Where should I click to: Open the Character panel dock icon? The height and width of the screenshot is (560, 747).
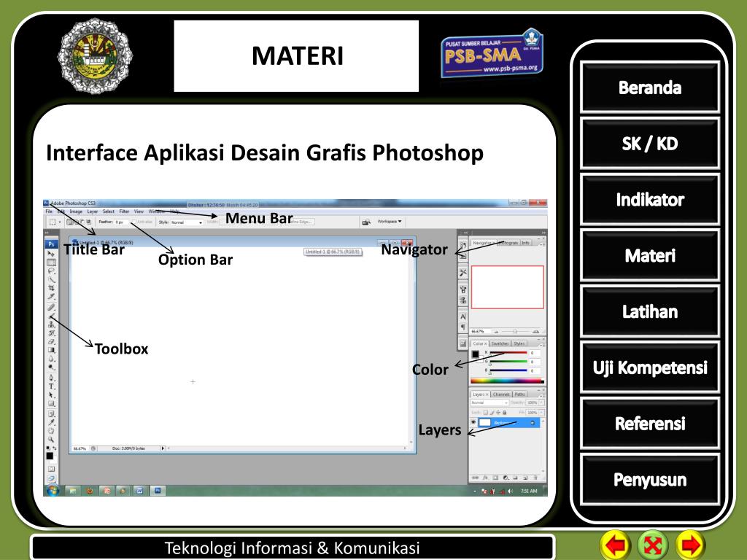462,316
